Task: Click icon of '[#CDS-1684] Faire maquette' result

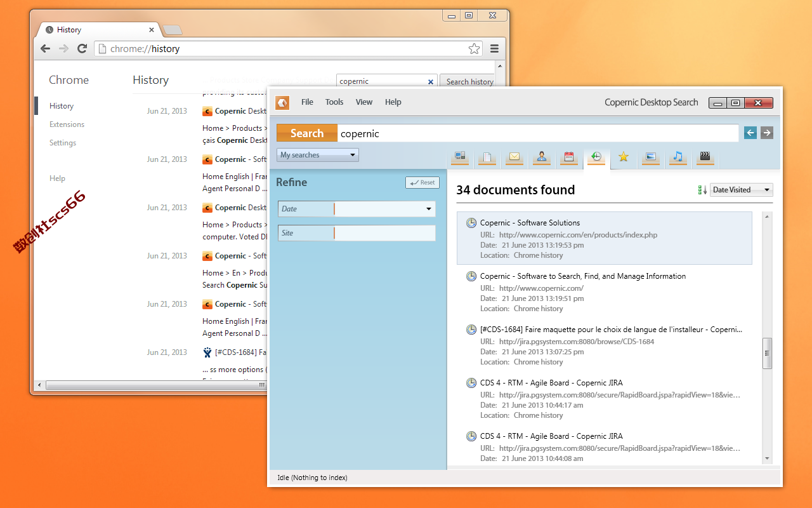Action: coord(471,330)
